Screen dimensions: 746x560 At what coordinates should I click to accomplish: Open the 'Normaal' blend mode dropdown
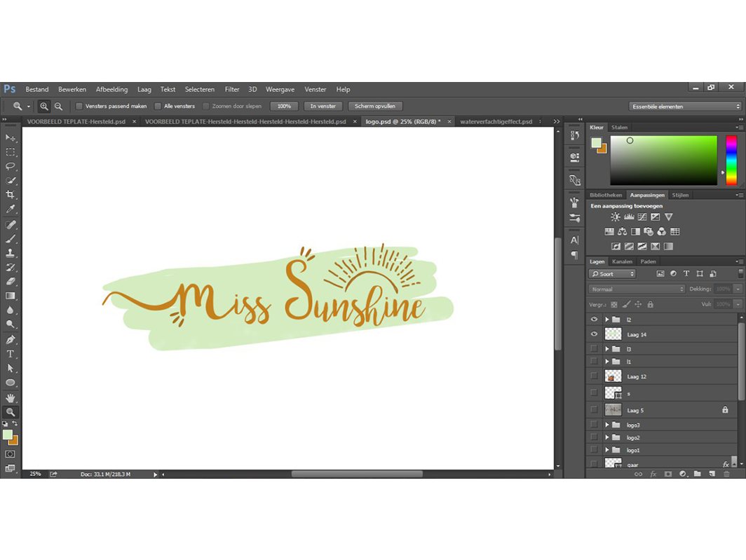click(x=637, y=289)
